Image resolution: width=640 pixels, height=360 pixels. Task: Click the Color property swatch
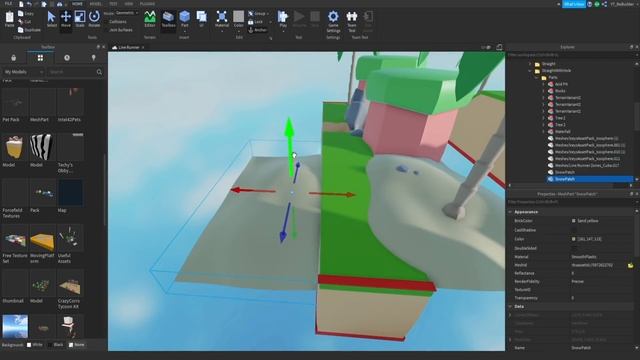(x=573, y=239)
